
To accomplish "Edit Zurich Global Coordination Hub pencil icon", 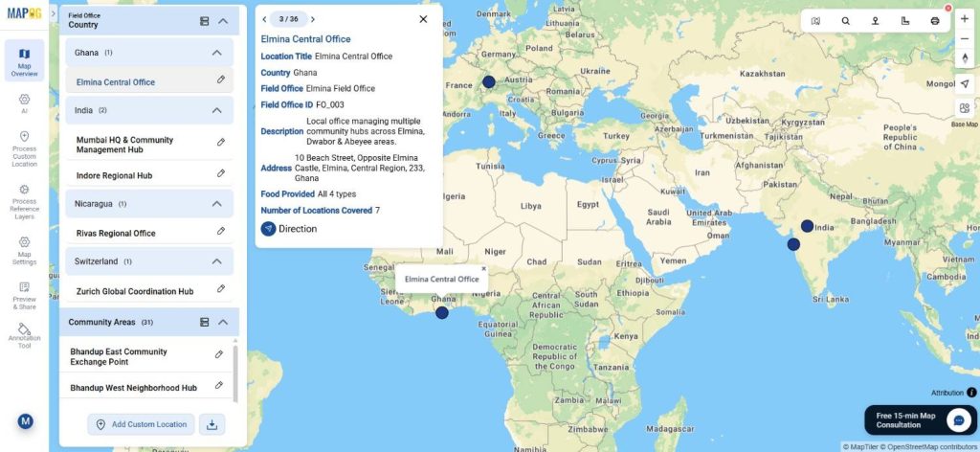I will click(221, 288).
